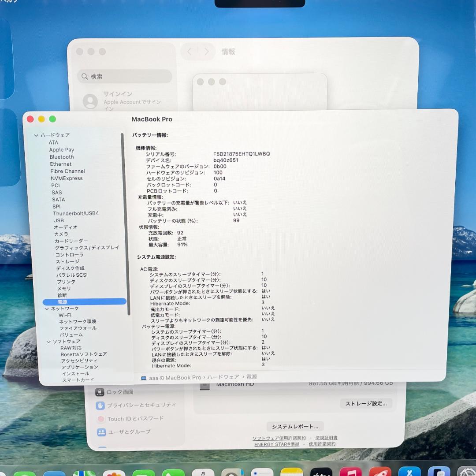Image resolution: width=476 pixels, height=476 pixels.
Task: Select Bluetooth in the hardware list
Action: click(61, 156)
